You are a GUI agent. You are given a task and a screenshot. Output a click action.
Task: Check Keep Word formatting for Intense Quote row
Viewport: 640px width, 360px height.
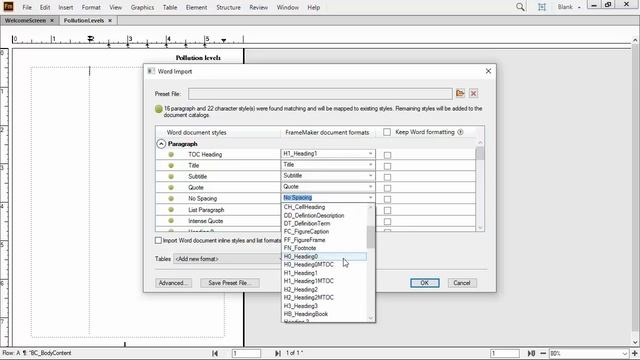387,221
